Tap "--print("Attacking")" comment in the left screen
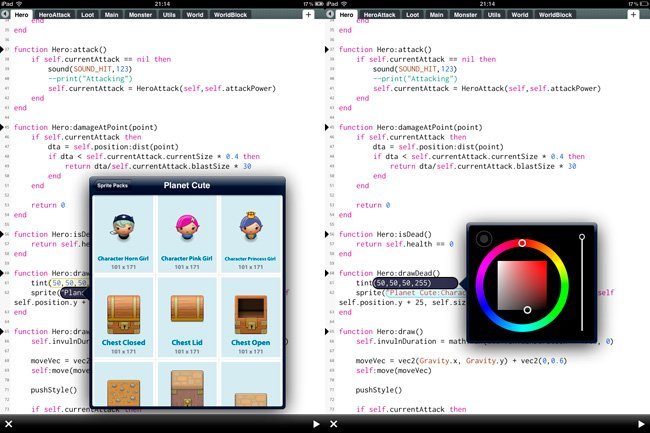Viewport: 650px width, 433px height. tap(90, 79)
